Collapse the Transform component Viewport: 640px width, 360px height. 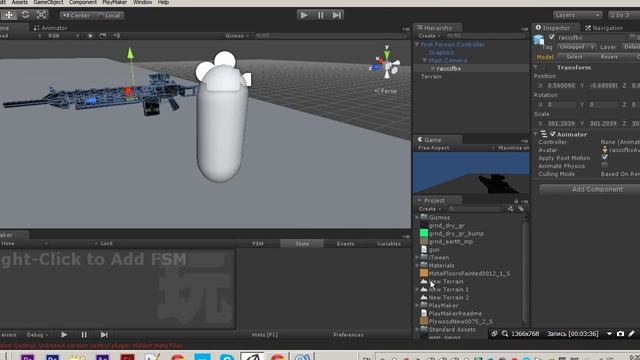tap(536, 67)
